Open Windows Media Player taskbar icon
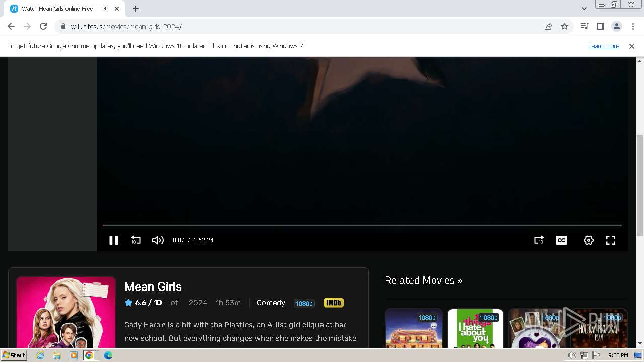This screenshot has width=644, height=362. pos(74,355)
